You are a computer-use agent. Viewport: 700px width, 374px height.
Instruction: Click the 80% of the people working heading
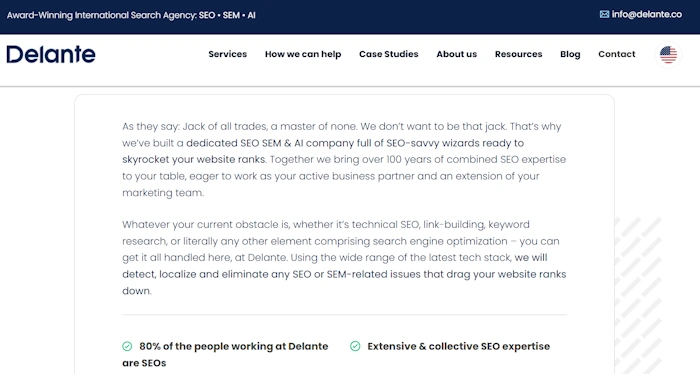click(x=225, y=354)
